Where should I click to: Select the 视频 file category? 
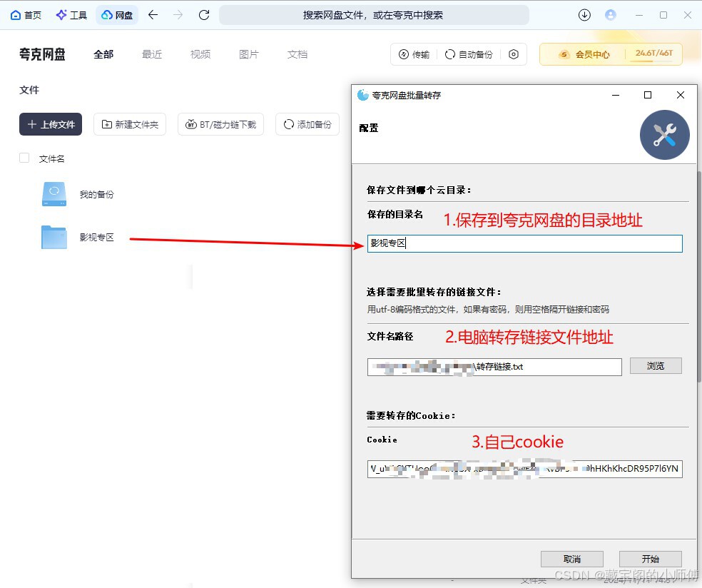pos(200,54)
